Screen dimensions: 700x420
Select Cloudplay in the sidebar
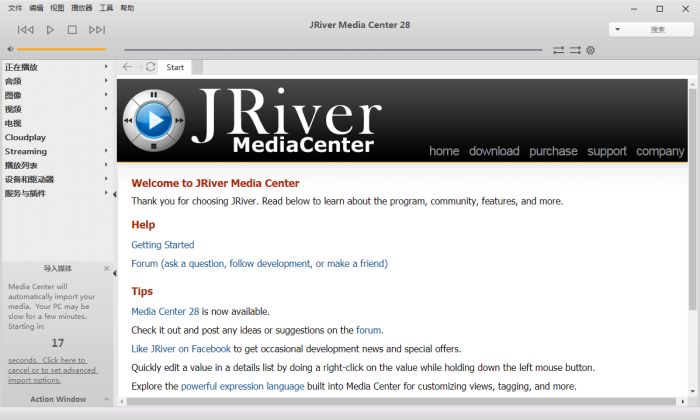(25, 137)
